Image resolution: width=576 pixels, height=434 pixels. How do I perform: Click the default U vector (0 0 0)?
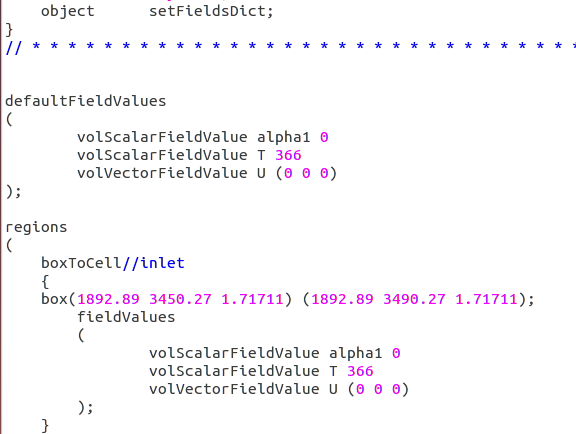coord(306,173)
